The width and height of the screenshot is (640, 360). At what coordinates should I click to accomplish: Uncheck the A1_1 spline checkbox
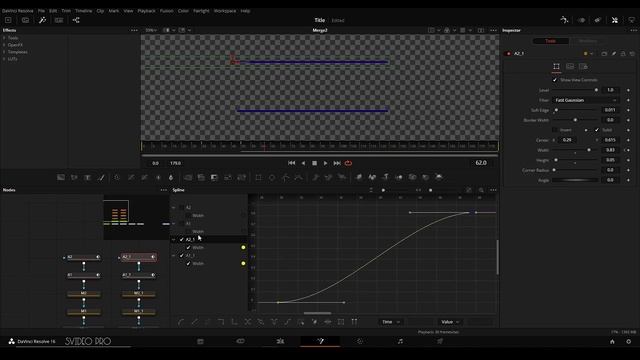tap(182, 256)
